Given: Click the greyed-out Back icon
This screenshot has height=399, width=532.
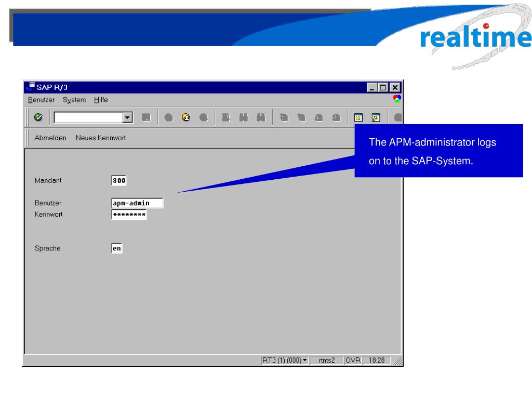Looking at the screenshot, I should [x=169, y=117].
